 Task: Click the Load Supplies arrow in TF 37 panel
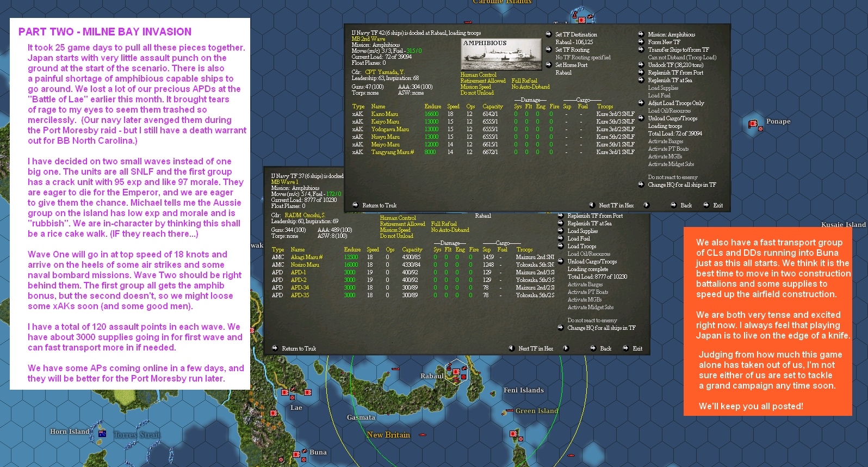[x=561, y=231]
